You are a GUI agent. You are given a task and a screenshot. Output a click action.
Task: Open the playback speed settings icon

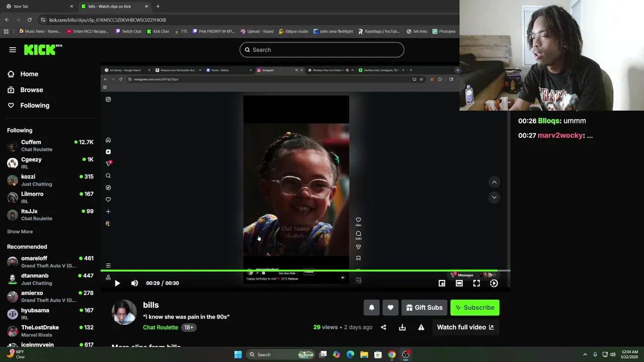pyautogui.click(x=494, y=283)
